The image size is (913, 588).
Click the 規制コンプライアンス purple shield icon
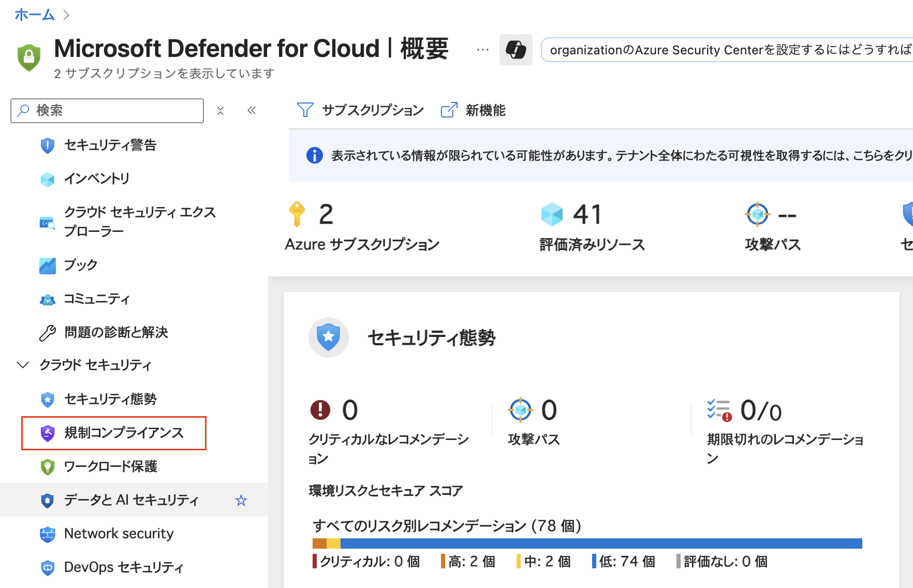point(48,433)
